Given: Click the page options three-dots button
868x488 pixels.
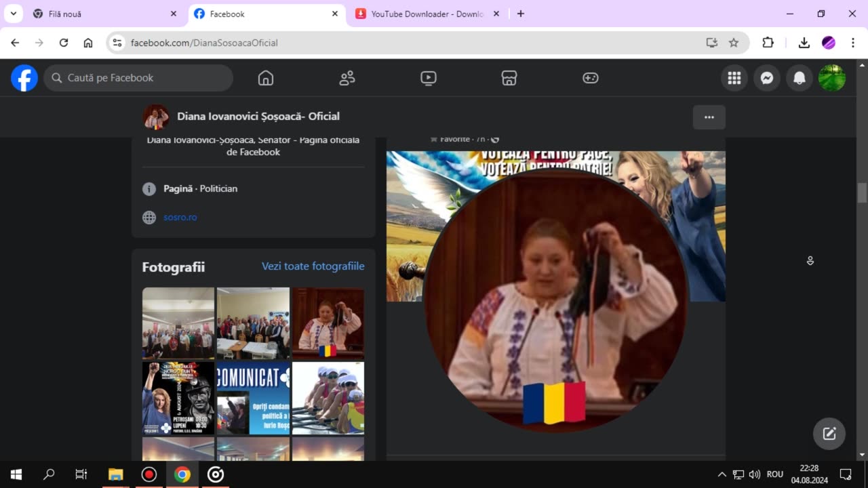Looking at the screenshot, I should 709,117.
